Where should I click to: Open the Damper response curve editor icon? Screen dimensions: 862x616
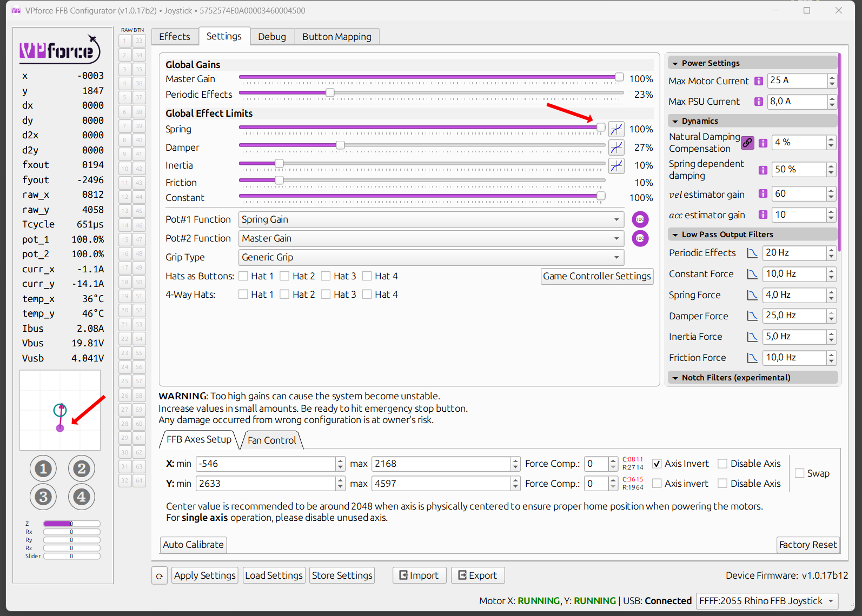[616, 148]
